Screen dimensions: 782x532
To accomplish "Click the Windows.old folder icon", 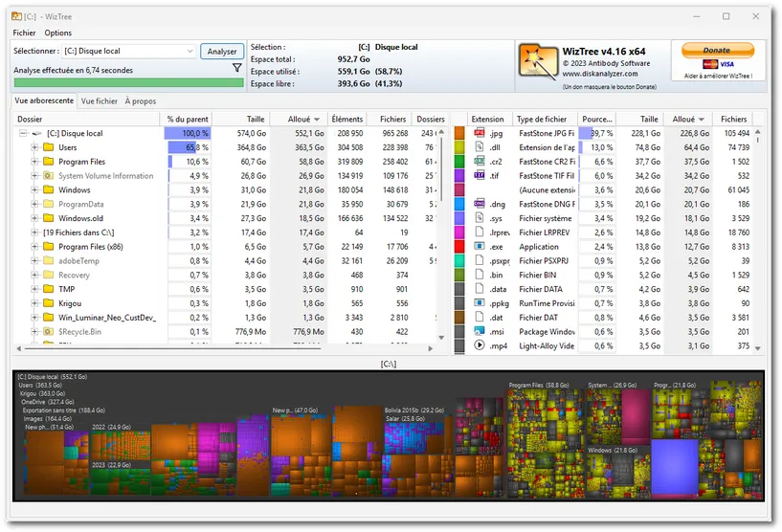I will pyautogui.click(x=49, y=218).
